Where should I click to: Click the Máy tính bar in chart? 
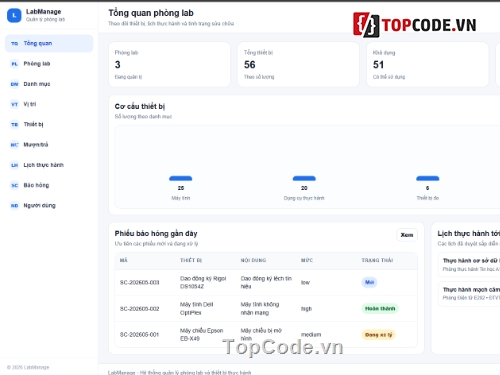click(x=181, y=178)
